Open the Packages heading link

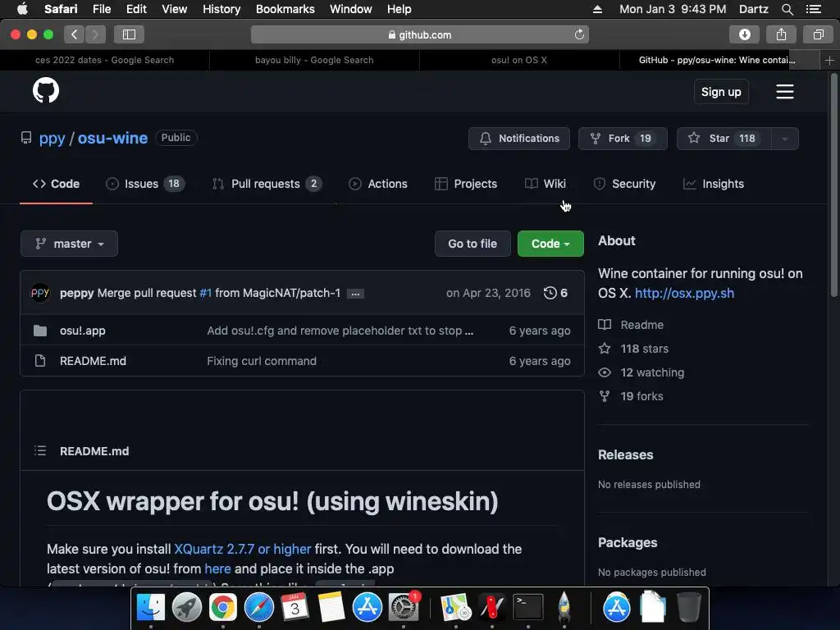tap(628, 543)
